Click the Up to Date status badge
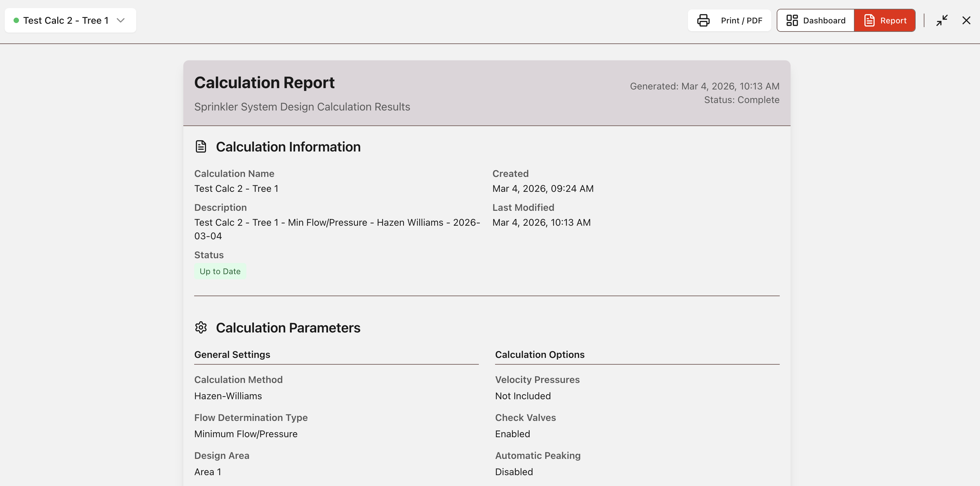The height and width of the screenshot is (486, 980). (220, 271)
